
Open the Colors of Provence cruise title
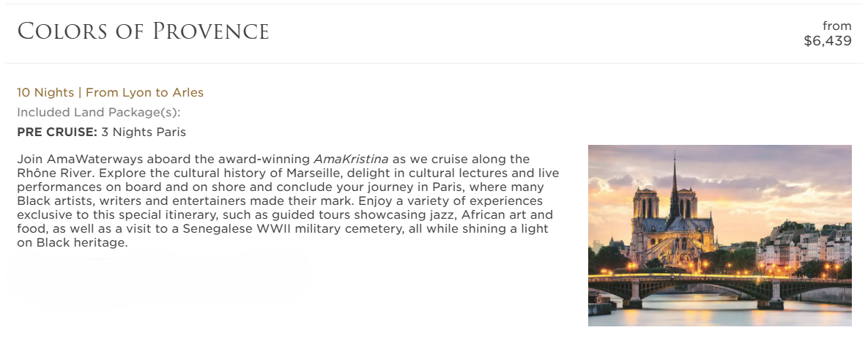[144, 31]
